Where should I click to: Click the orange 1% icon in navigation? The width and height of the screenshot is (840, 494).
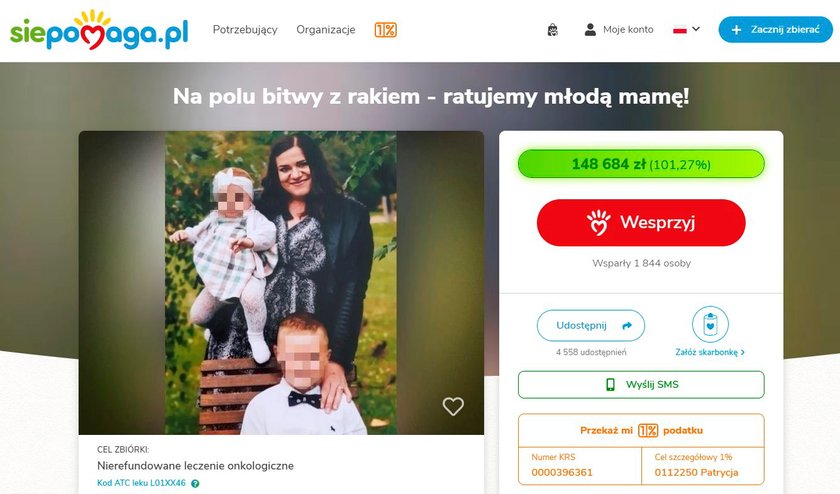[385, 30]
